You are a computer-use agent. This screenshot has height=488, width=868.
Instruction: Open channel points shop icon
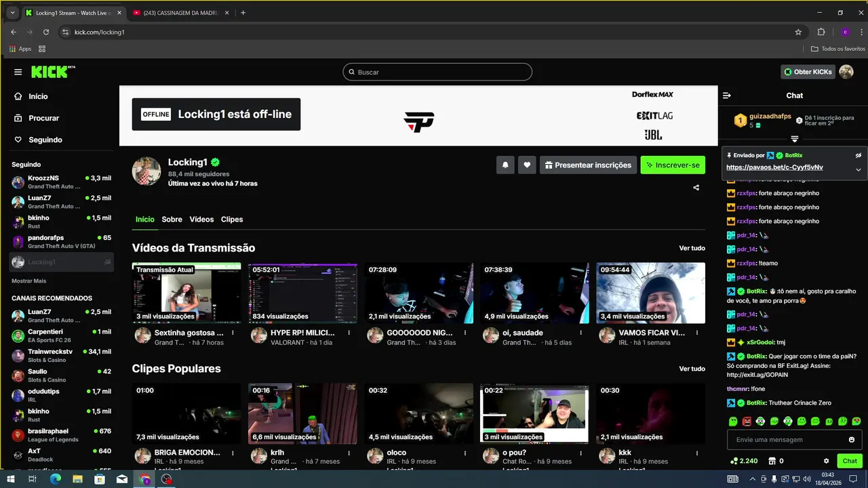pos(772,461)
